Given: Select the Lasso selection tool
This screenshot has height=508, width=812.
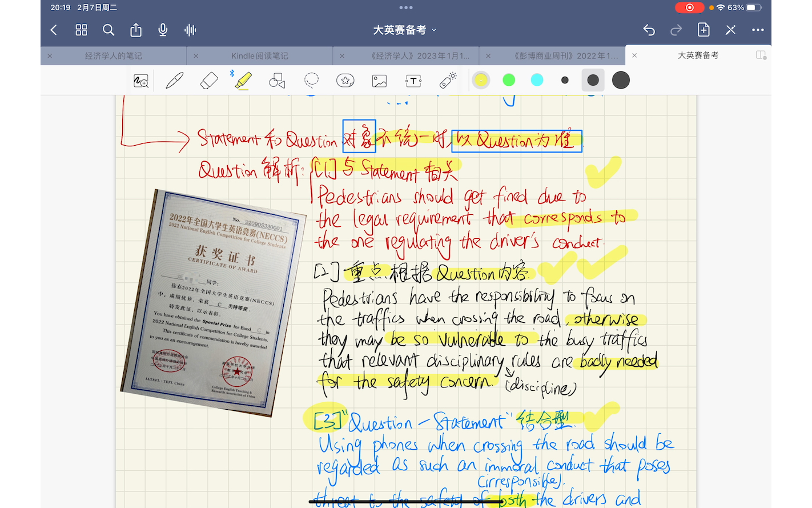Looking at the screenshot, I should (x=311, y=81).
